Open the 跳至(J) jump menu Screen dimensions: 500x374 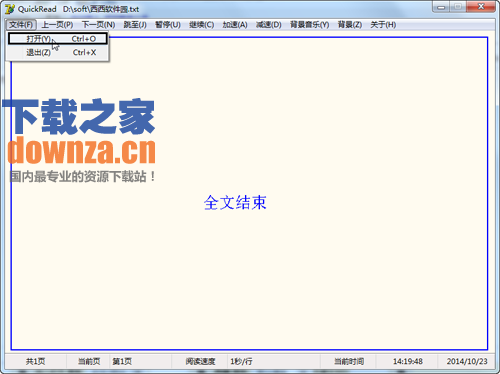pos(135,25)
